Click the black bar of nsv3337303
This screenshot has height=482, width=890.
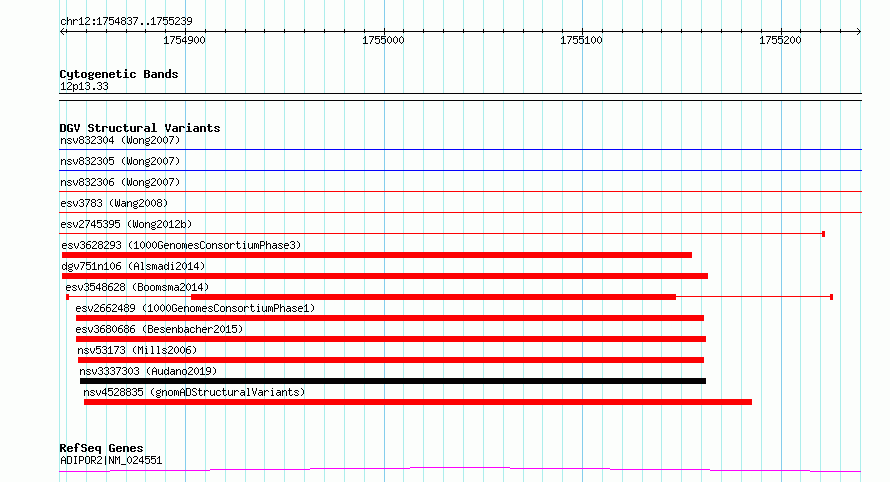pyautogui.click(x=393, y=381)
